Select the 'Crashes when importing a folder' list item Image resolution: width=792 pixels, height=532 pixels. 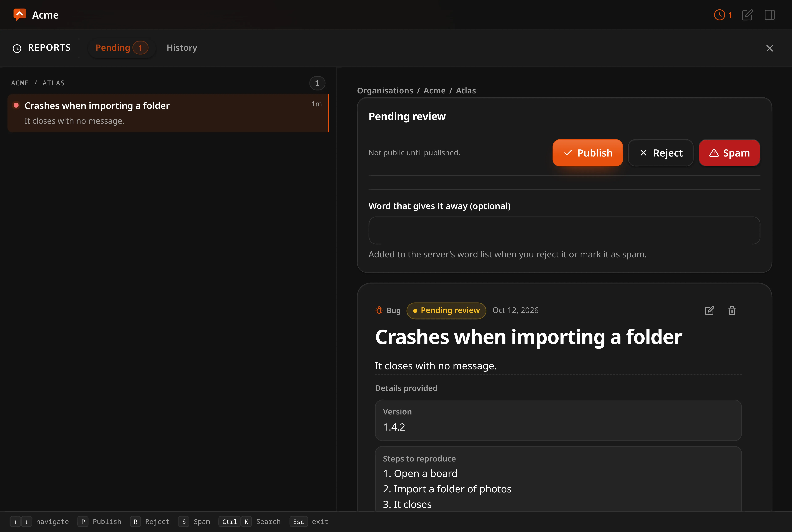[168, 113]
